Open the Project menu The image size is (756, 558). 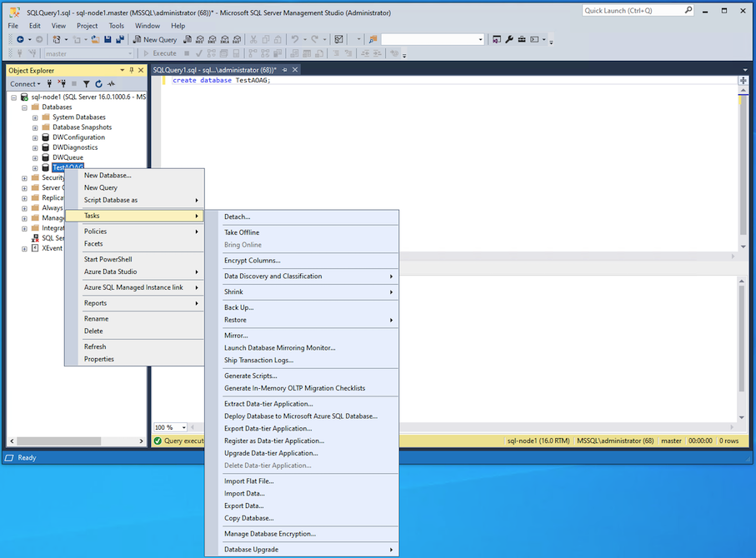[x=88, y=26]
